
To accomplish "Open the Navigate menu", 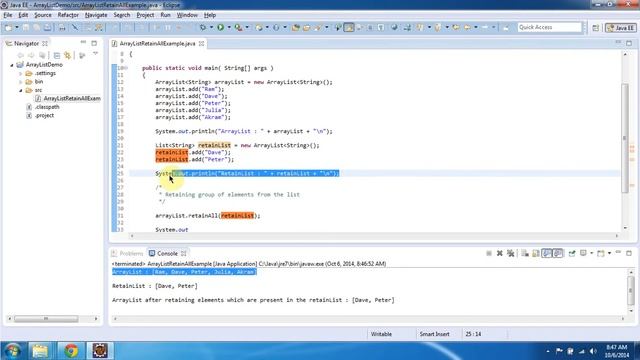I will point(96,15).
